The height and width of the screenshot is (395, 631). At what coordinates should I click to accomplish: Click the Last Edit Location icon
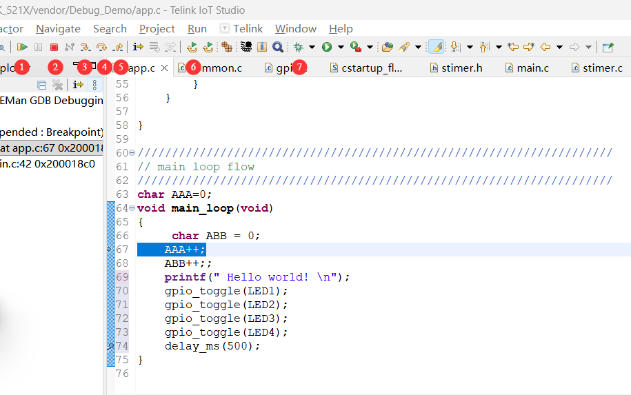(513, 47)
